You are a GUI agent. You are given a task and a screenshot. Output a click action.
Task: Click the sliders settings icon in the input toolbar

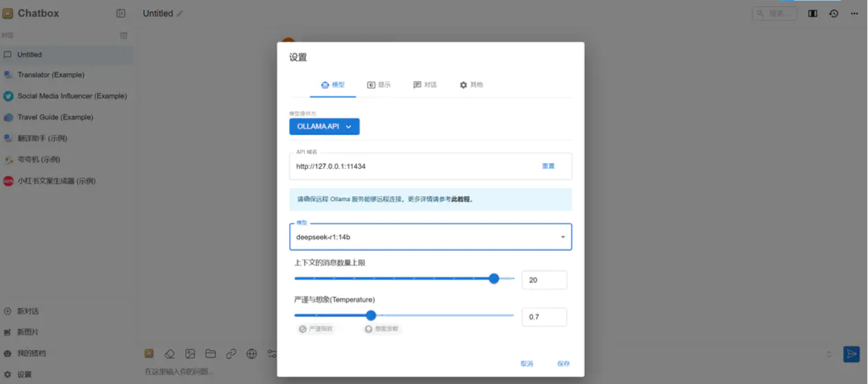[x=272, y=354]
